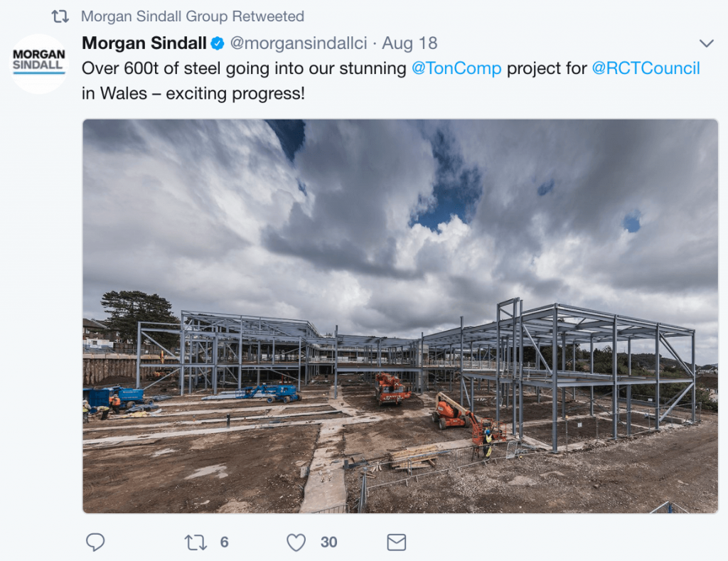
Task: Open @morgansindallci handle link
Action: click(x=299, y=43)
